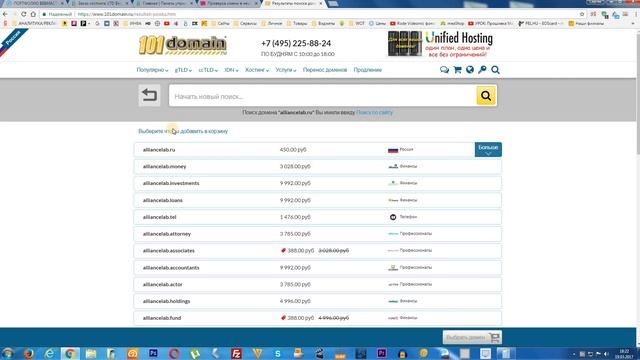640x360 pixels.
Task: Click the browser address bar URL
Action: pos(127,14)
